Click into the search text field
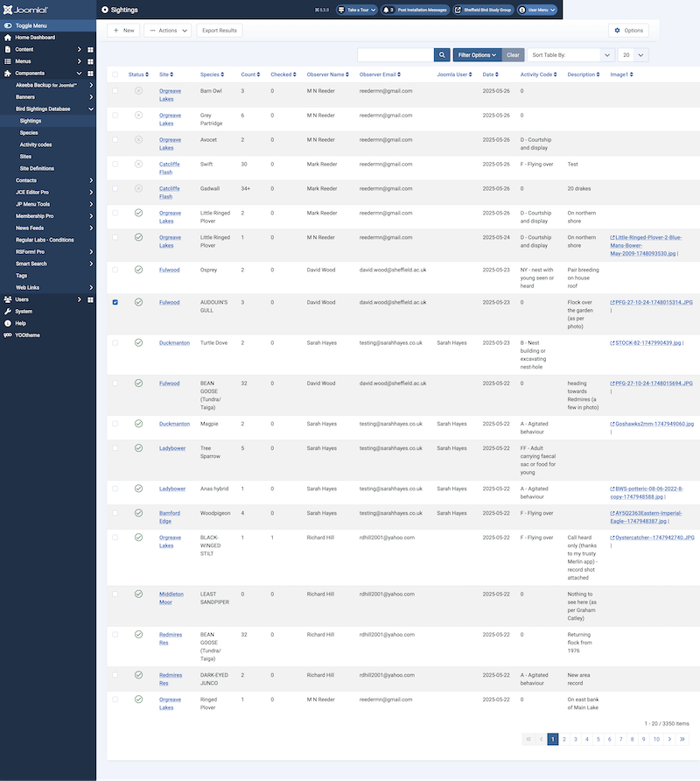 click(395, 54)
